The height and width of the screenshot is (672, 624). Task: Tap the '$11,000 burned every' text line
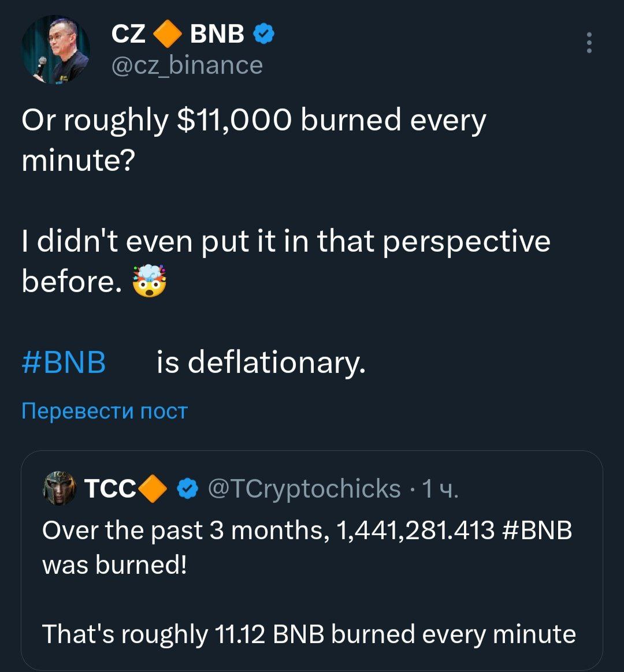coord(254,121)
